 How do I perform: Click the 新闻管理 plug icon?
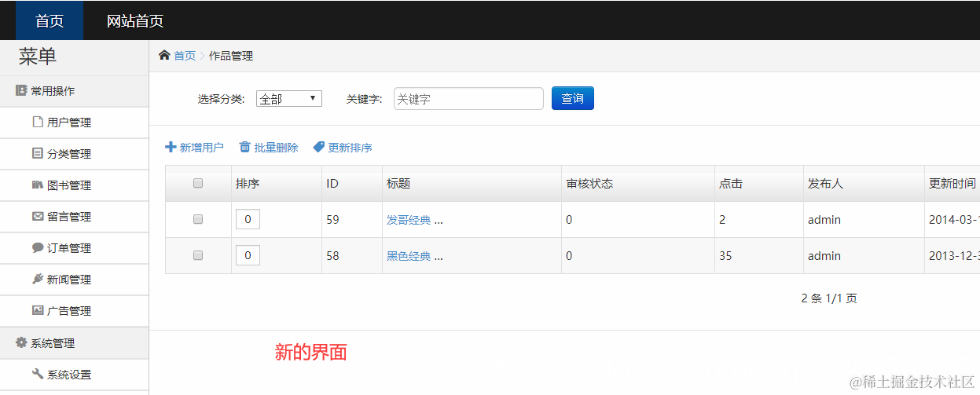(38, 279)
